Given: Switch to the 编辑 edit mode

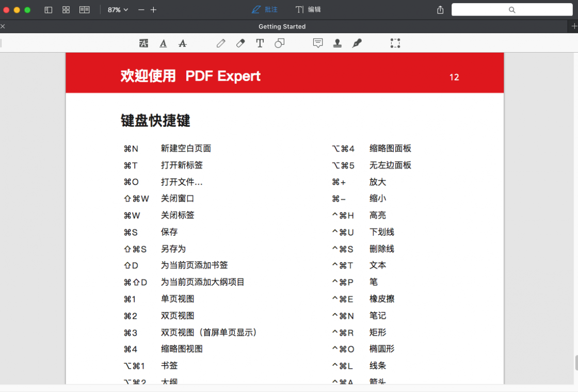Looking at the screenshot, I should pos(308,10).
